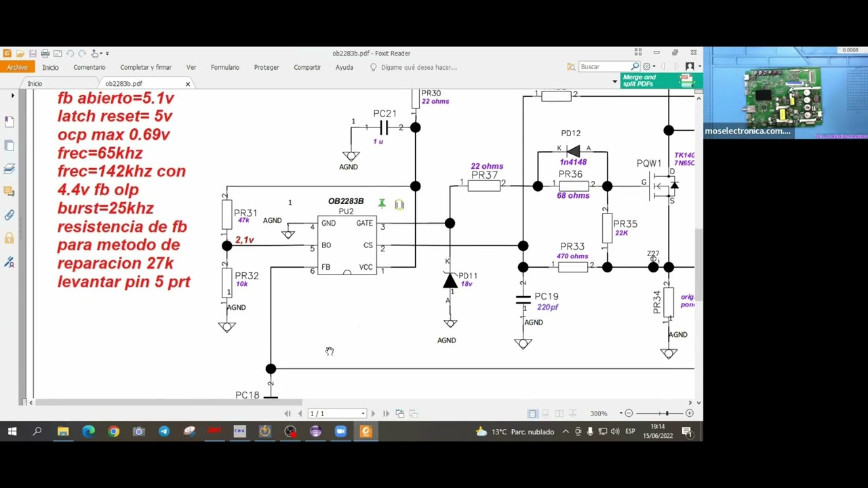
Task: Expand the left navigation panel arrow
Action: [x=12, y=96]
